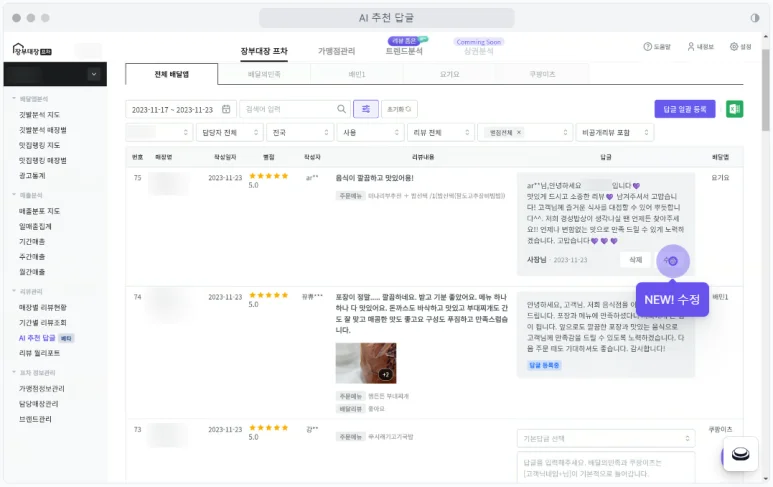
Task: Collapse the 배달앱분석 sidebar section
Action: point(30,99)
